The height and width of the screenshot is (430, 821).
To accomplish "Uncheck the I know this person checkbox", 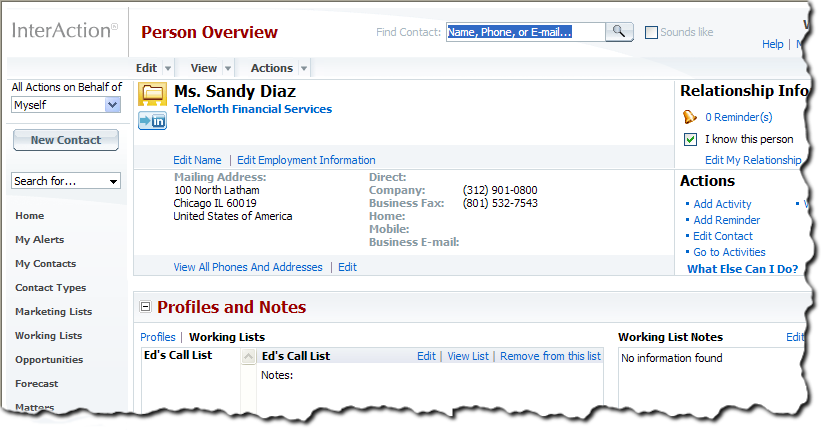I will (690, 139).
